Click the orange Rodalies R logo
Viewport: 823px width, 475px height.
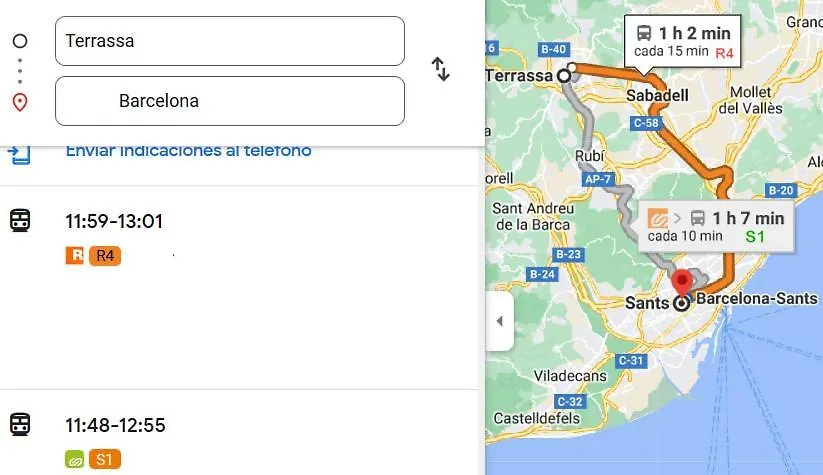(x=75, y=256)
